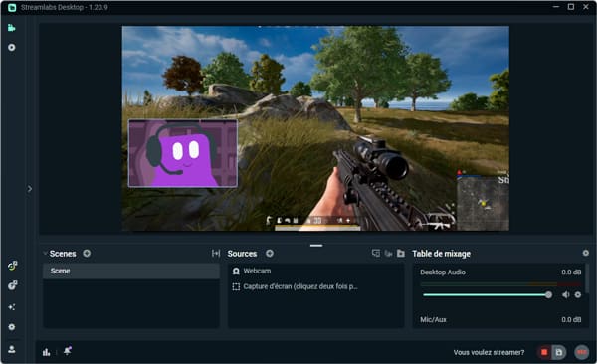Open the Highlighter play icon in the sidebar

12,47
